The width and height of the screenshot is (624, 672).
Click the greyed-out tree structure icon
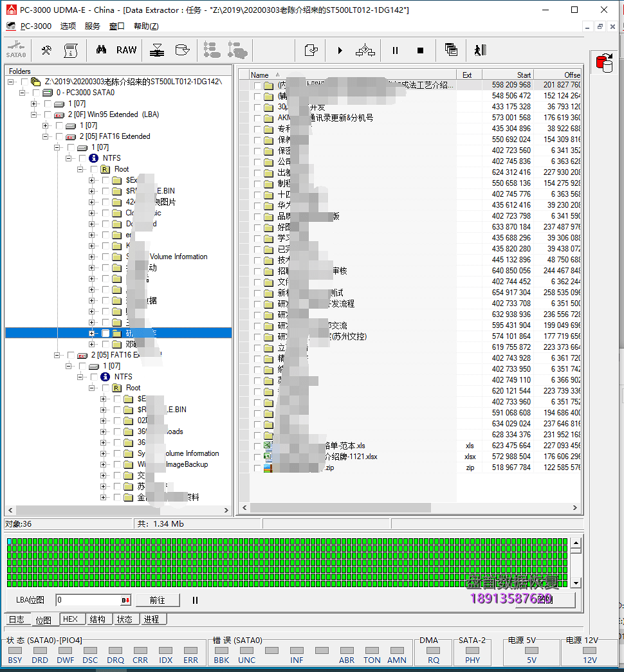pos(212,50)
